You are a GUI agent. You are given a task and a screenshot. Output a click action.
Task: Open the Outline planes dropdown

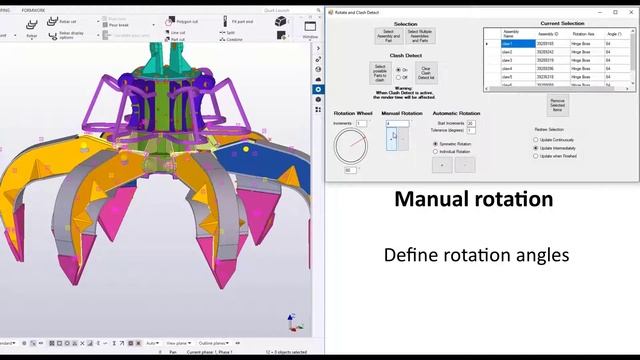[x=213, y=343]
